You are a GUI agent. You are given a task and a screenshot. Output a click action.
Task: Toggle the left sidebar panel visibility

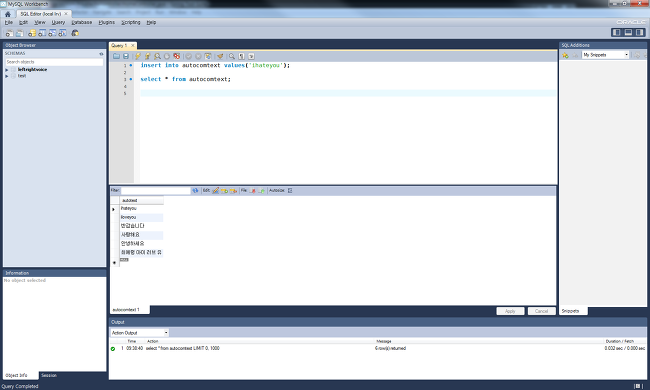coord(616,32)
